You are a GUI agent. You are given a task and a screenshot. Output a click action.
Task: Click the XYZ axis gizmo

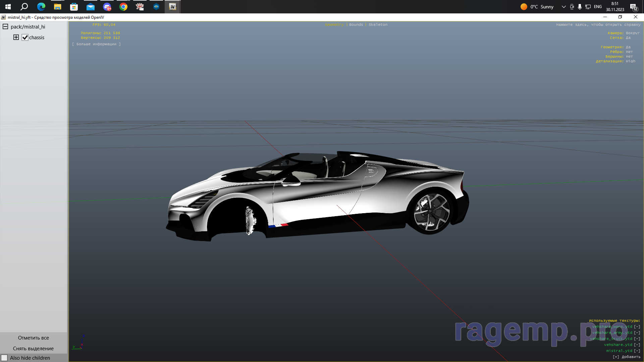click(x=79, y=342)
